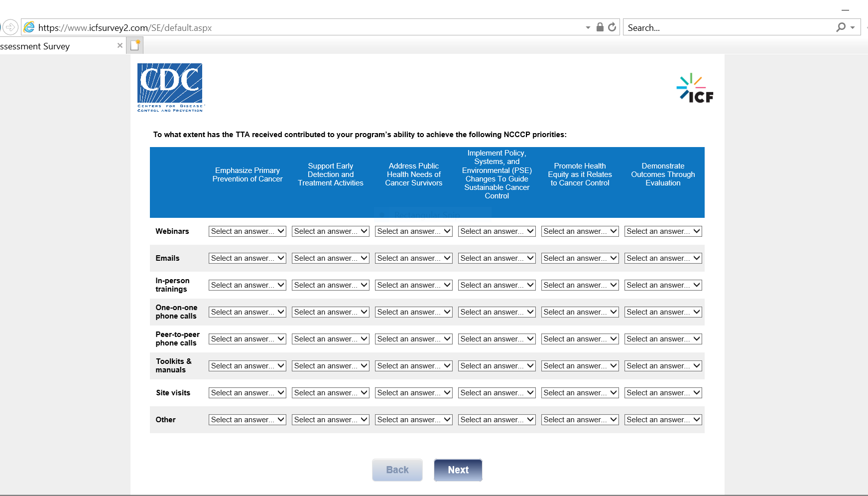
Task: Click the search magnifier icon
Action: (x=841, y=27)
